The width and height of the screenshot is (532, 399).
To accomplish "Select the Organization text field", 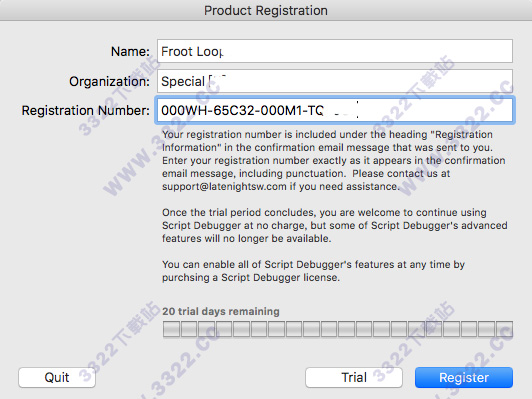I will click(x=335, y=81).
